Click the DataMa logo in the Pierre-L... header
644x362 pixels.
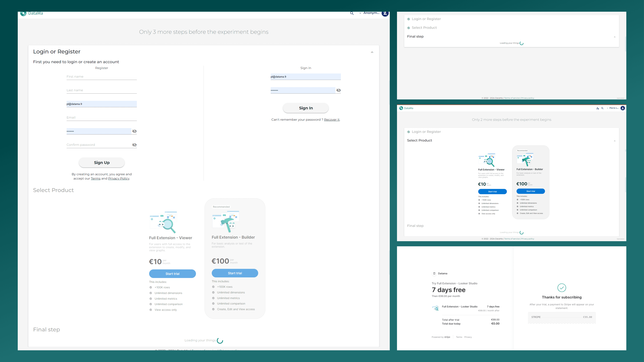(406, 108)
